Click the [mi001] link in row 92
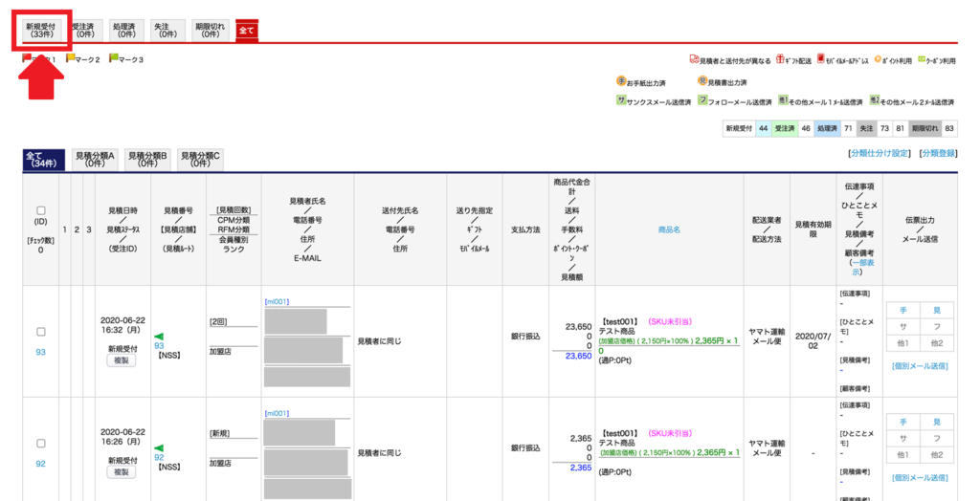Screen dimensions: 980x501 click(x=277, y=413)
